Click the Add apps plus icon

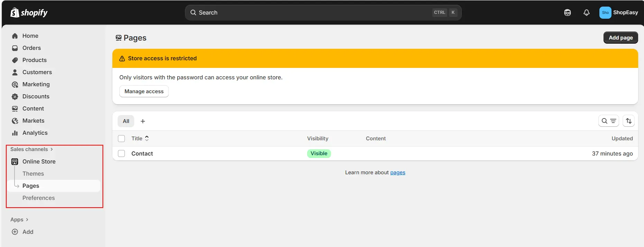pos(15,232)
